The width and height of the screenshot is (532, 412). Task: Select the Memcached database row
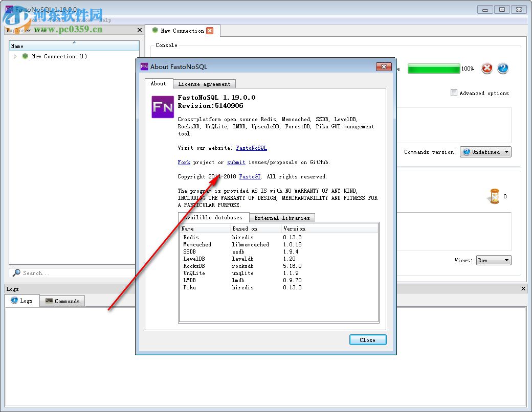(278, 244)
